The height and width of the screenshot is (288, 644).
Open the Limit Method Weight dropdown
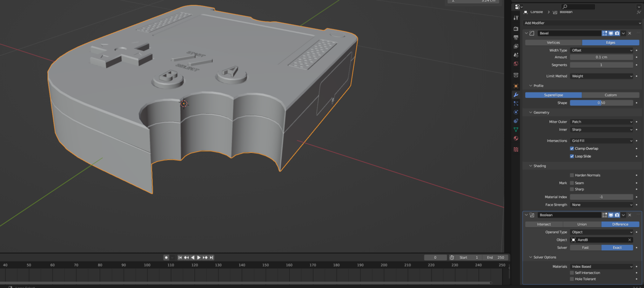pyautogui.click(x=602, y=76)
